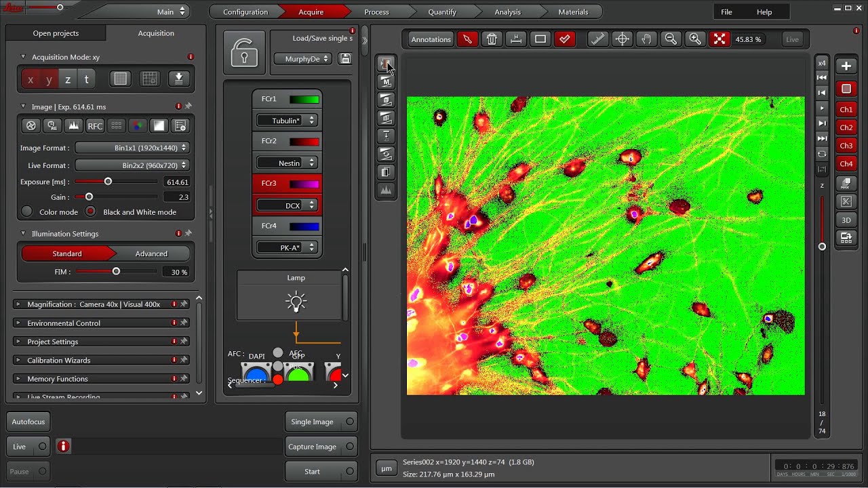Switch to the Quantify tab
Viewport: 868px width, 488px height.
[442, 12]
